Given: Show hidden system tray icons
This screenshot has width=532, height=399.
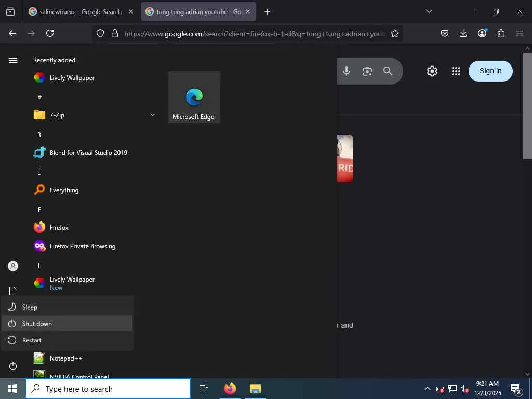Looking at the screenshot, I should [428, 389].
